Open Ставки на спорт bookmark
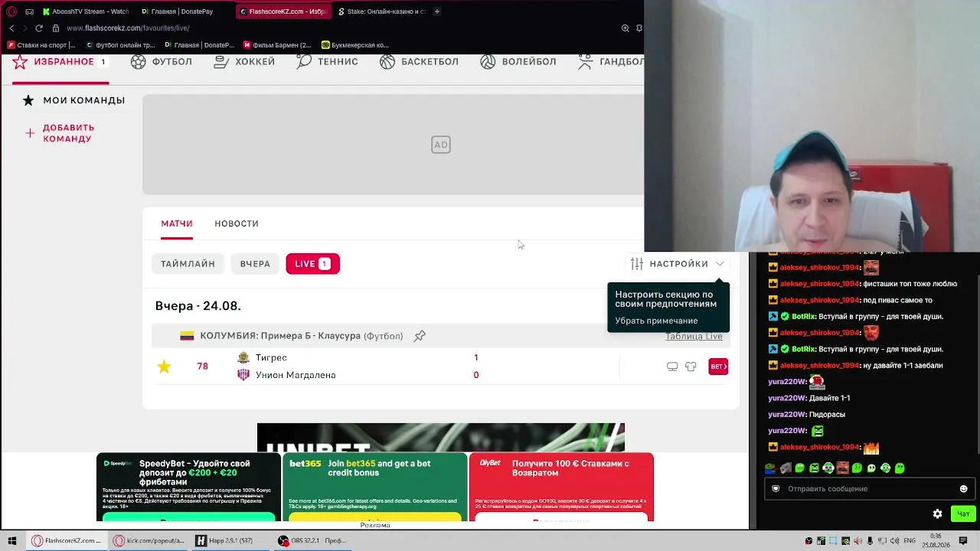980x551 pixels. 42,45
